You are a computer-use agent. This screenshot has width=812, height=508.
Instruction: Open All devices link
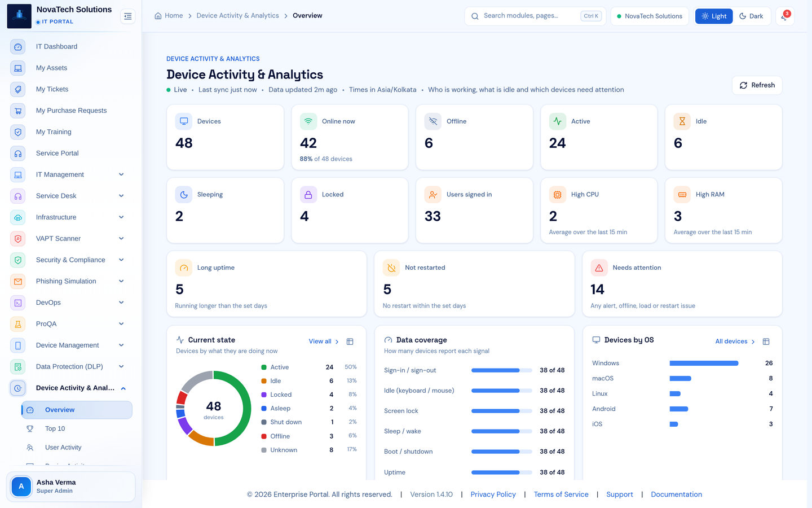[x=735, y=341]
